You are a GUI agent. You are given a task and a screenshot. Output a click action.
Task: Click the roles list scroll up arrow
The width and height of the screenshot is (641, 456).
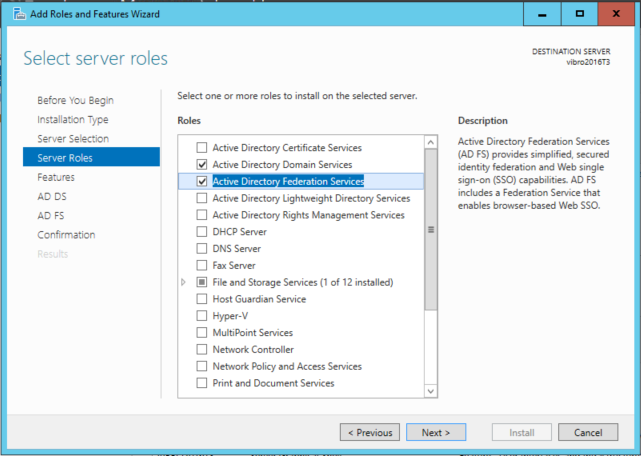(x=430, y=142)
